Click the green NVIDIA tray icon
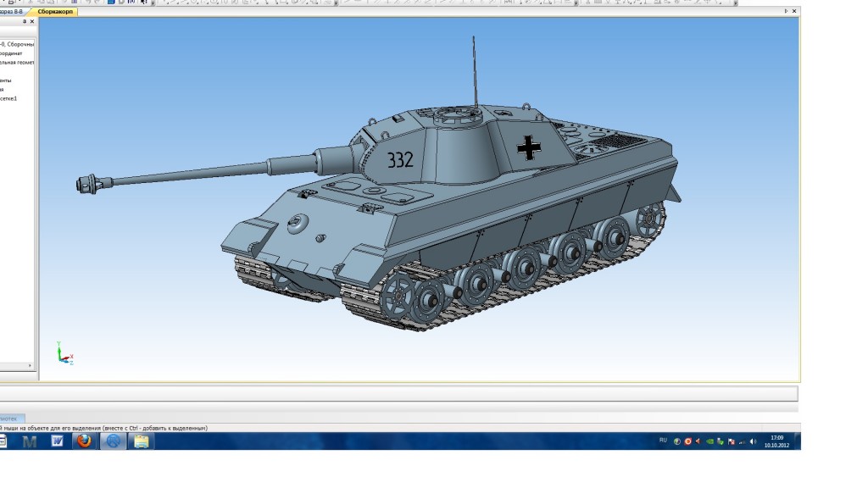This screenshot has width=868, height=488. coord(709,441)
